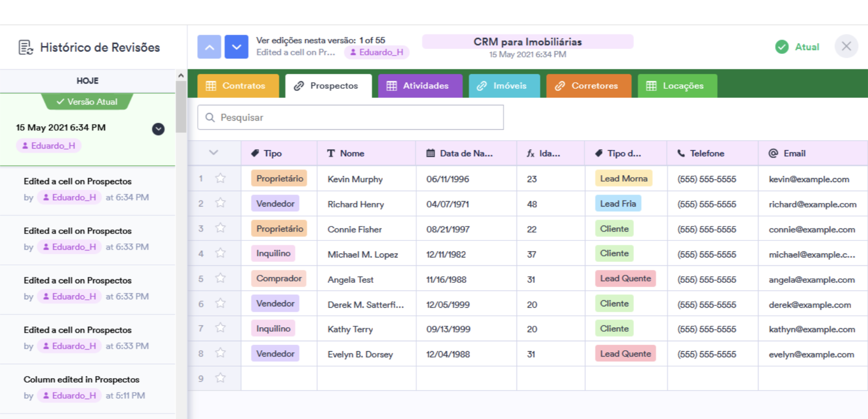Click Eduardo_H tag under Versão Atual
The image size is (868, 419).
49,146
